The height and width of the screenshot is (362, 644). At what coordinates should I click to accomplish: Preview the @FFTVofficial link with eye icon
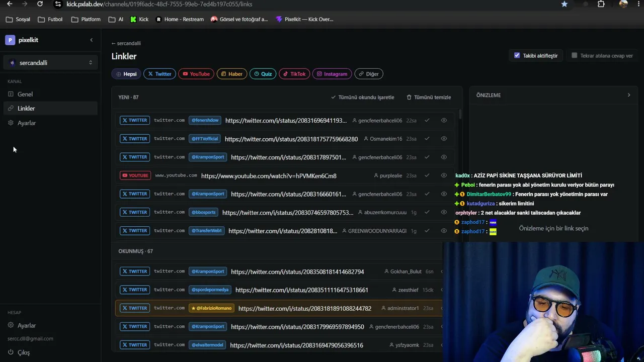pyautogui.click(x=444, y=139)
